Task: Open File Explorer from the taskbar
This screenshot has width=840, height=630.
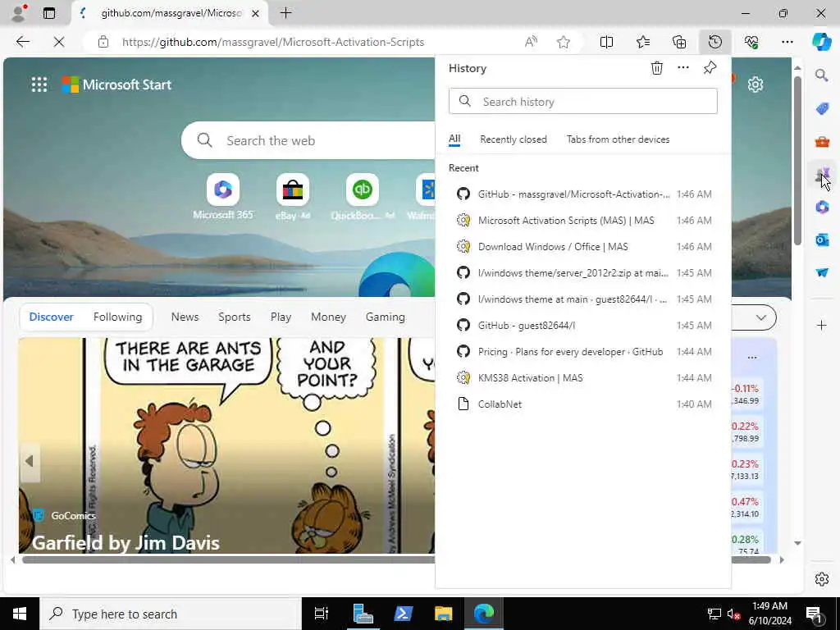Action: (443, 614)
